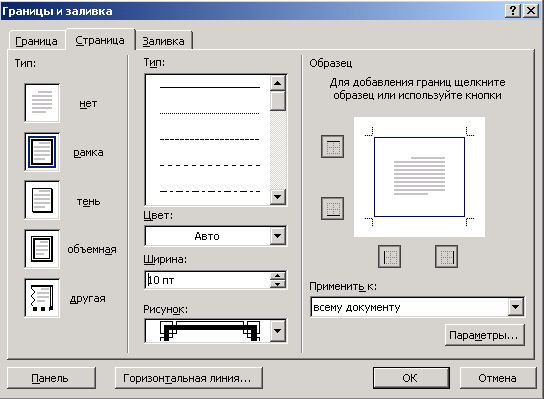The height and width of the screenshot is (399, 544).
Task: Click into the Ширина 10 пт field
Action: [x=207, y=280]
